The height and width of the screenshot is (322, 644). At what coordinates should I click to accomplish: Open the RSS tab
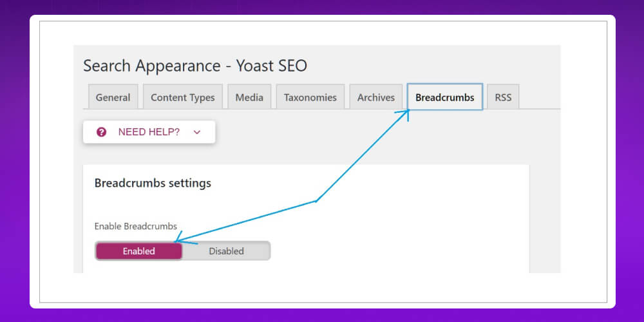[503, 97]
